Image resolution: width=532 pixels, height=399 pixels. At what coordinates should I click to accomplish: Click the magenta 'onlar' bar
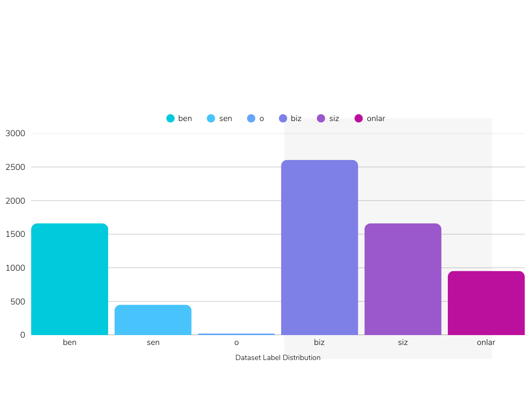click(x=486, y=303)
